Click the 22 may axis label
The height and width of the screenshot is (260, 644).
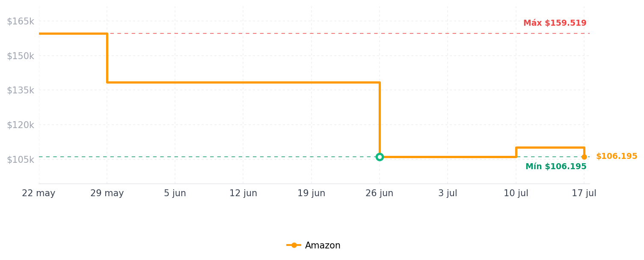pos(39,194)
